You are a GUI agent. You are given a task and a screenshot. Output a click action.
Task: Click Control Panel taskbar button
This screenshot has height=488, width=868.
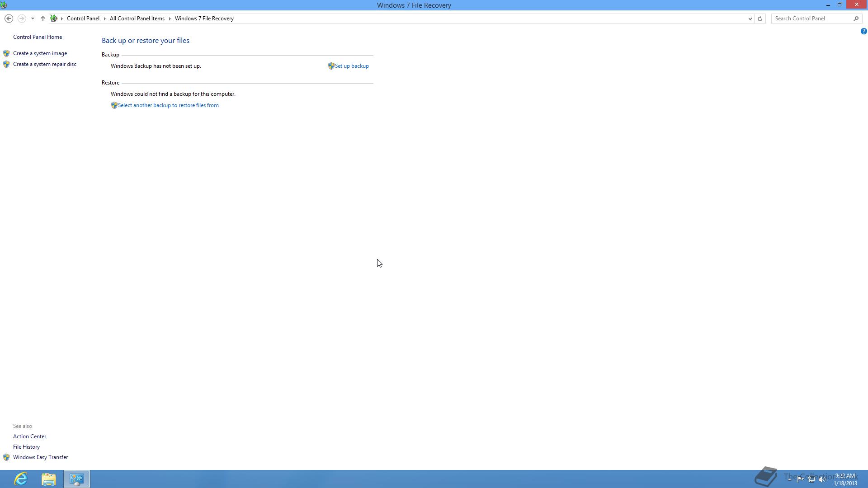pyautogui.click(x=77, y=479)
